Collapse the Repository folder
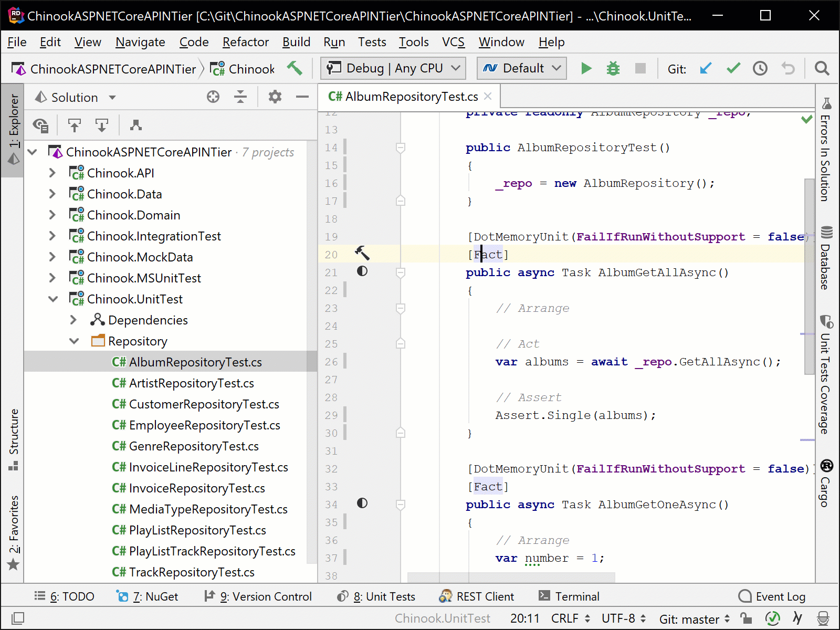 pyautogui.click(x=74, y=341)
